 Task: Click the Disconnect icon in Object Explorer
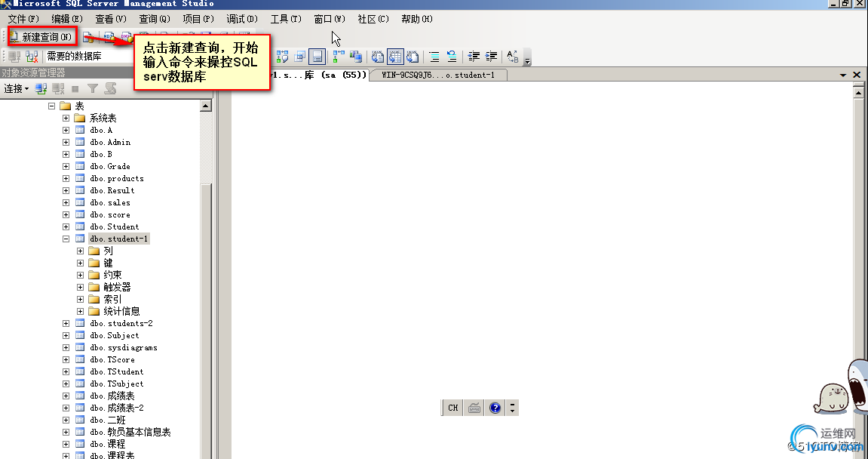click(x=57, y=88)
